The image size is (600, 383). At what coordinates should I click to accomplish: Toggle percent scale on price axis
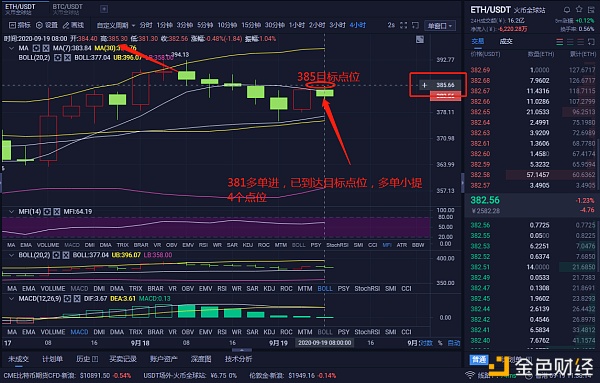click(440, 343)
